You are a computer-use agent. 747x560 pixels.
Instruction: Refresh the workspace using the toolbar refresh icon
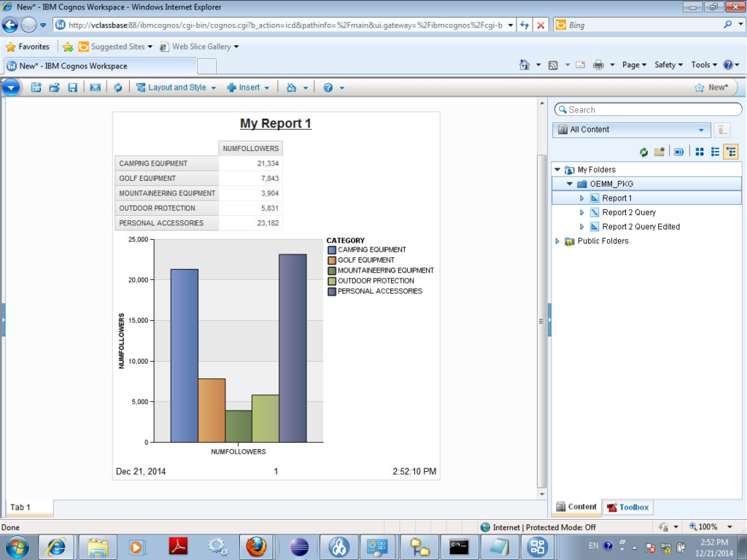tap(117, 87)
